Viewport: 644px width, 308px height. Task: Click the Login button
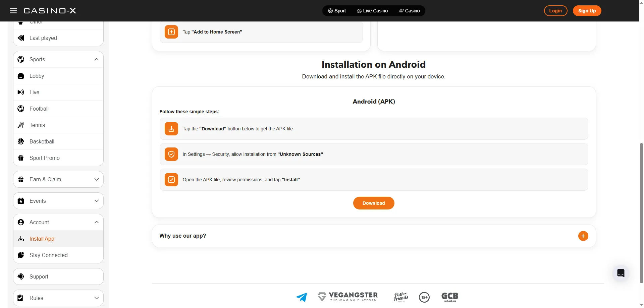click(x=555, y=11)
